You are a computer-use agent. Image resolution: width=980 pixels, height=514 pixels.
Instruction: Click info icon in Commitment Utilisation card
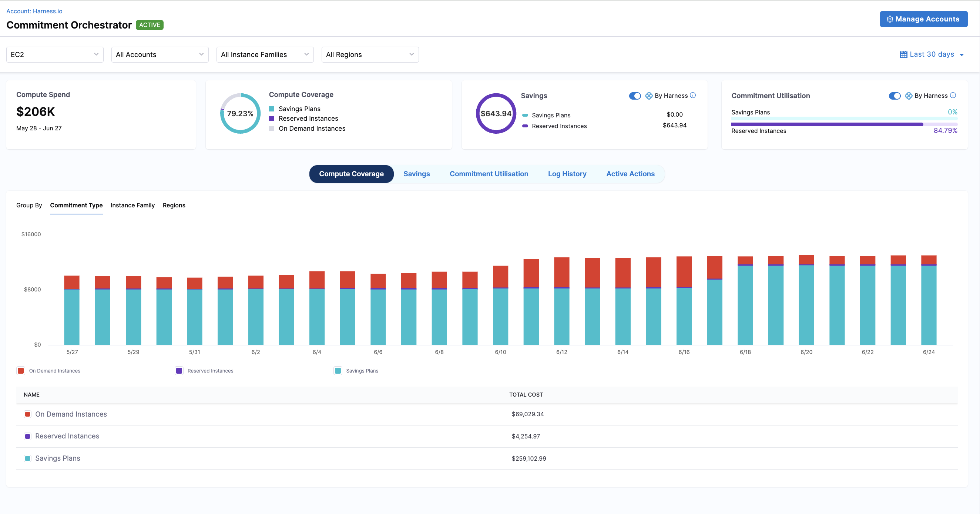point(953,95)
